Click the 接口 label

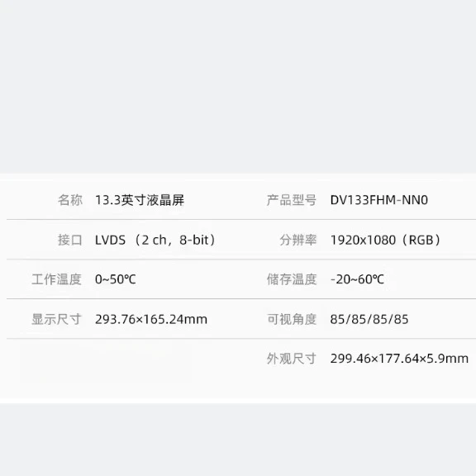[x=70, y=240]
